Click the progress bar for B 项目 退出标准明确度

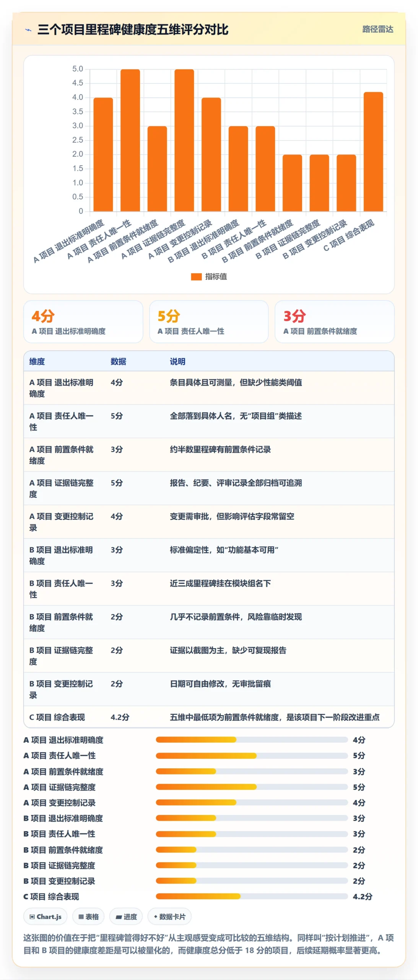[252, 818]
